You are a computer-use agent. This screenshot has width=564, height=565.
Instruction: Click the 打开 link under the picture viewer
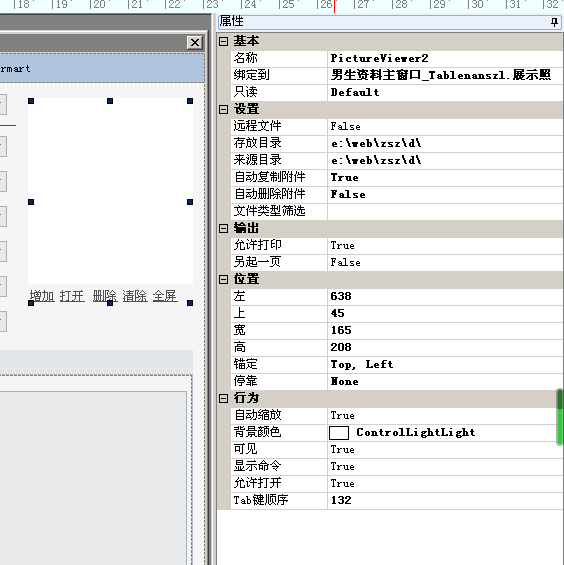(x=72, y=296)
